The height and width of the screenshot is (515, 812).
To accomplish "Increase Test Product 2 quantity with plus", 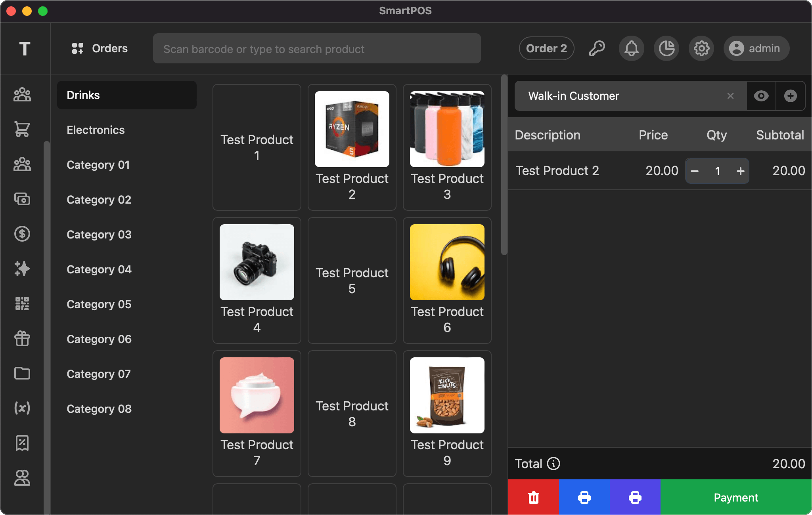I will point(740,171).
